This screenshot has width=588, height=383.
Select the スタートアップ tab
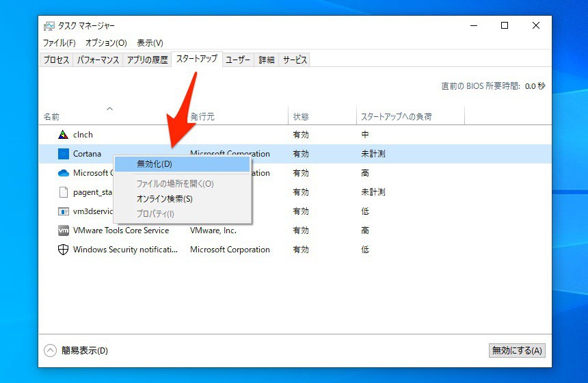click(x=197, y=59)
